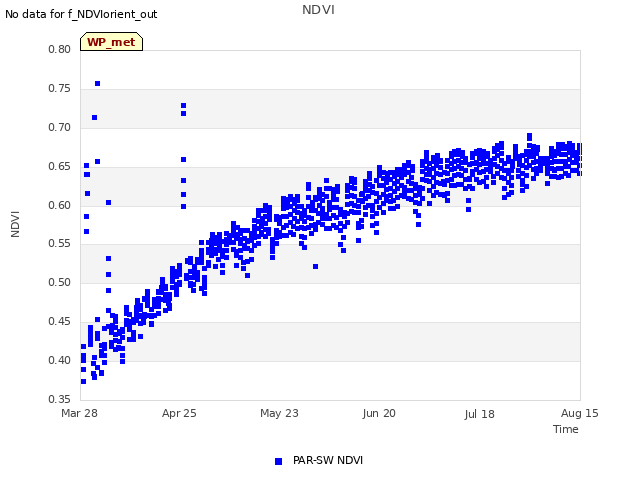Screen dimensions: 640x480
Task: Click the WP_met label box
Action: [x=111, y=42]
